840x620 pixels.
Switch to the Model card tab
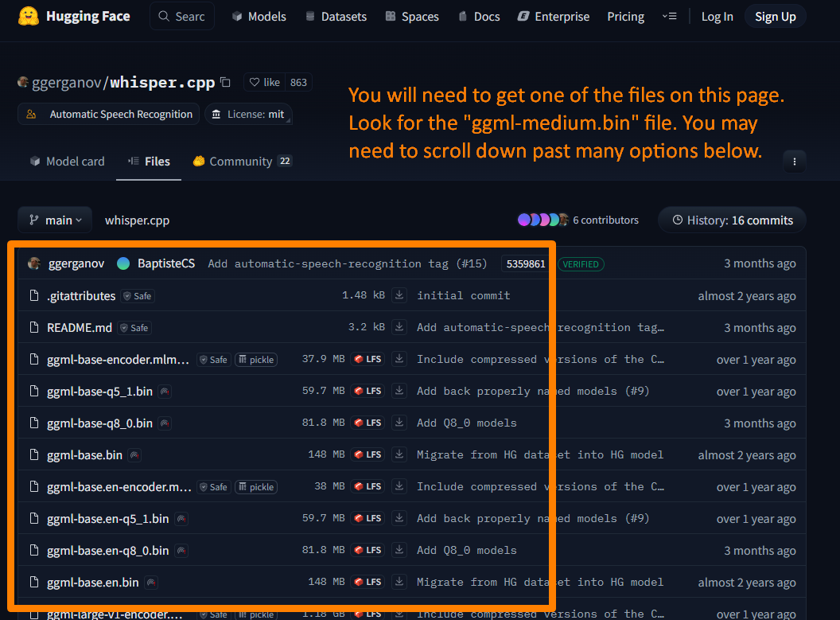point(74,161)
